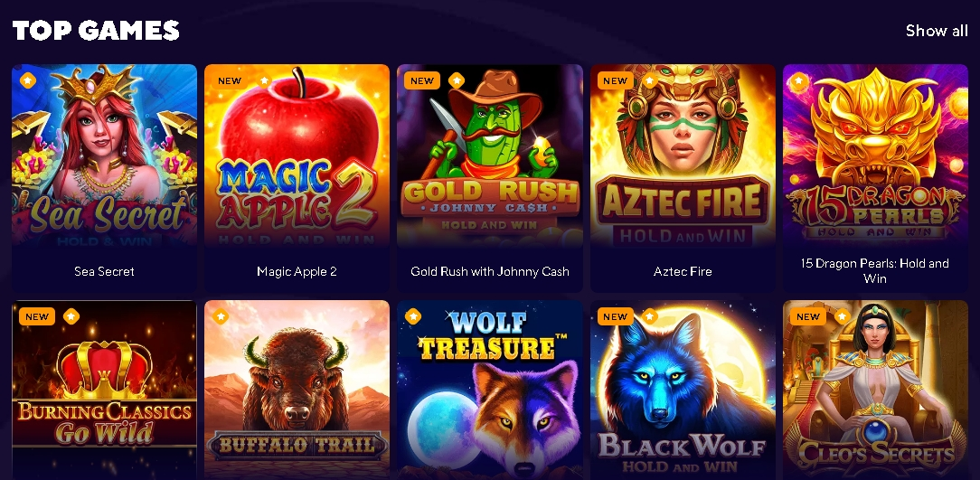Click the star icon on Aztec Fire tile
Screen dimensions: 980x480
click(650, 80)
